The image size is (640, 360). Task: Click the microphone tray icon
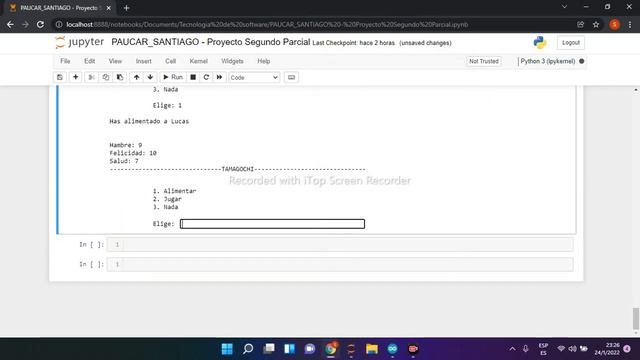[526, 349]
